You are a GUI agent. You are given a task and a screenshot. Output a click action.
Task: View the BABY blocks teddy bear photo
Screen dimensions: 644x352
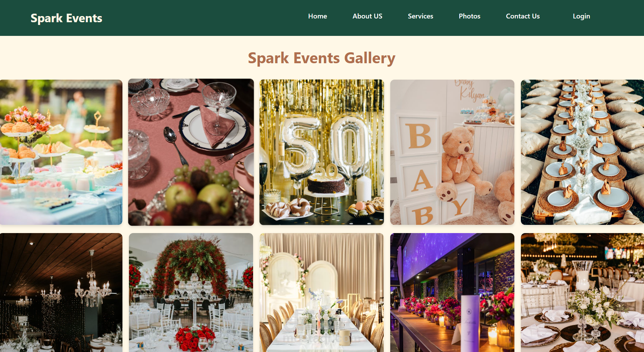click(x=452, y=152)
